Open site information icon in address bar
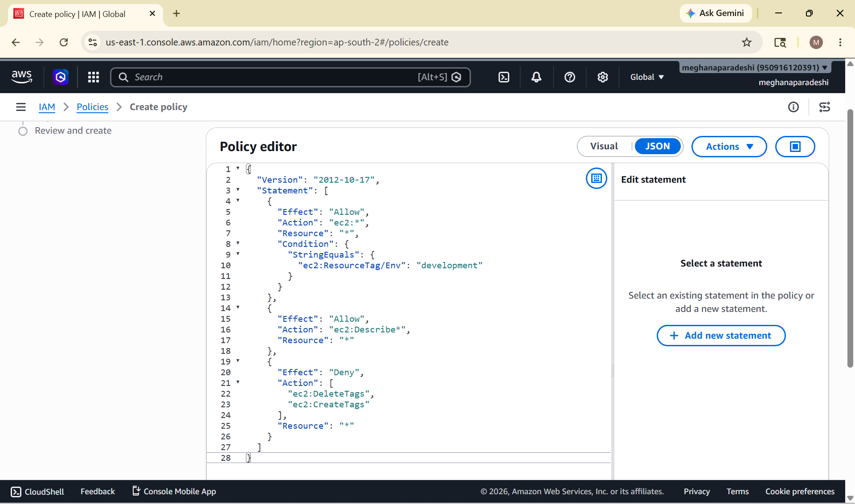855x504 pixels. click(x=93, y=42)
